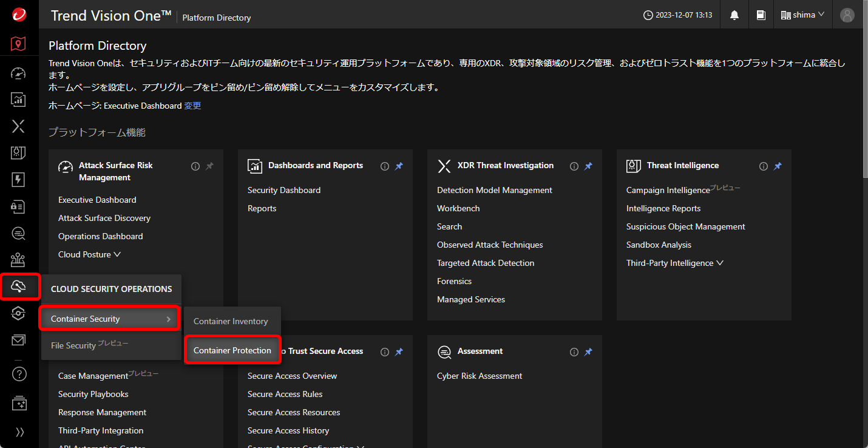This screenshot has height=448, width=868.
Task: Select the Cloud Security Operations sidebar icon
Action: (x=19, y=287)
